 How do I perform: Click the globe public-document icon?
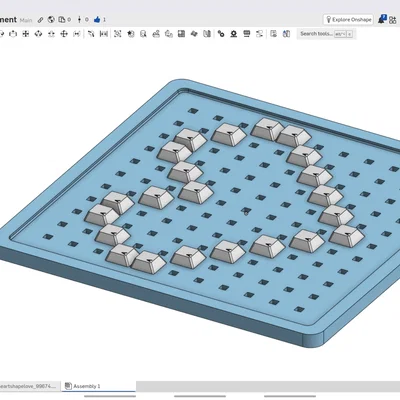click(51, 20)
